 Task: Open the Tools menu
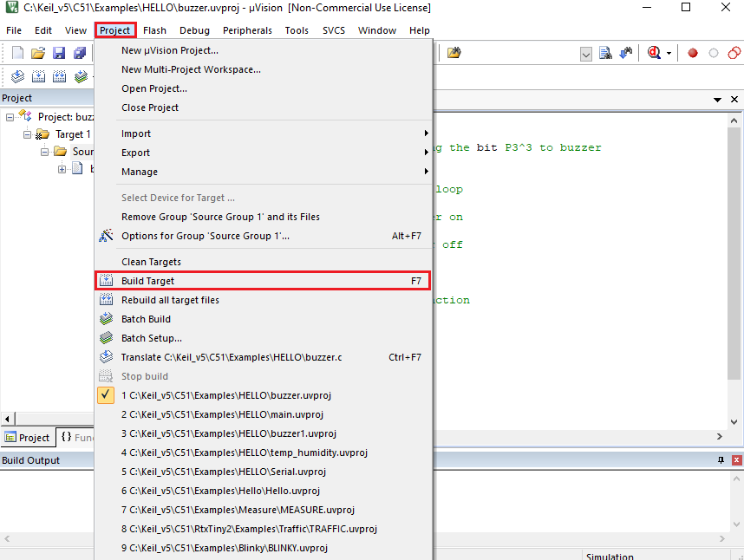297,30
